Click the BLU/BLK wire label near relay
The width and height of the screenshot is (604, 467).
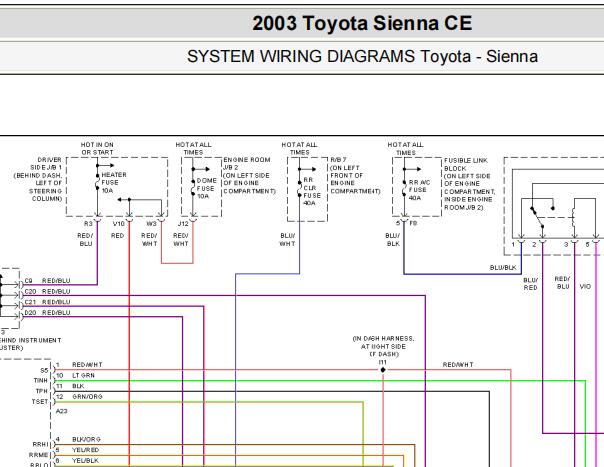pyautogui.click(x=503, y=267)
